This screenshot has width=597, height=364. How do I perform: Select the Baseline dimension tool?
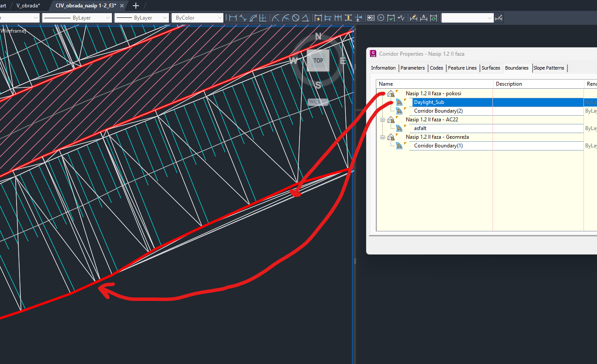(x=328, y=18)
